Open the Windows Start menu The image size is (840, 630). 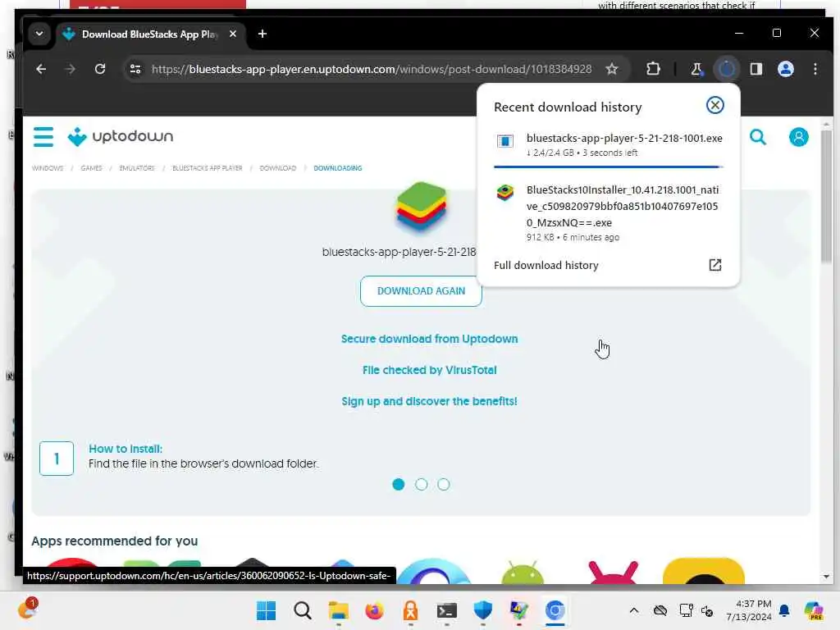pyautogui.click(x=267, y=610)
